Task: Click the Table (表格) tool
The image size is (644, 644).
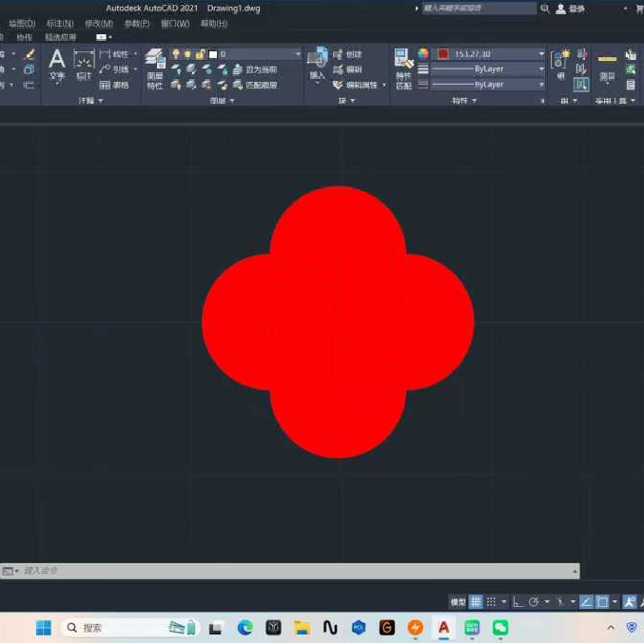Action: [114, 85]
